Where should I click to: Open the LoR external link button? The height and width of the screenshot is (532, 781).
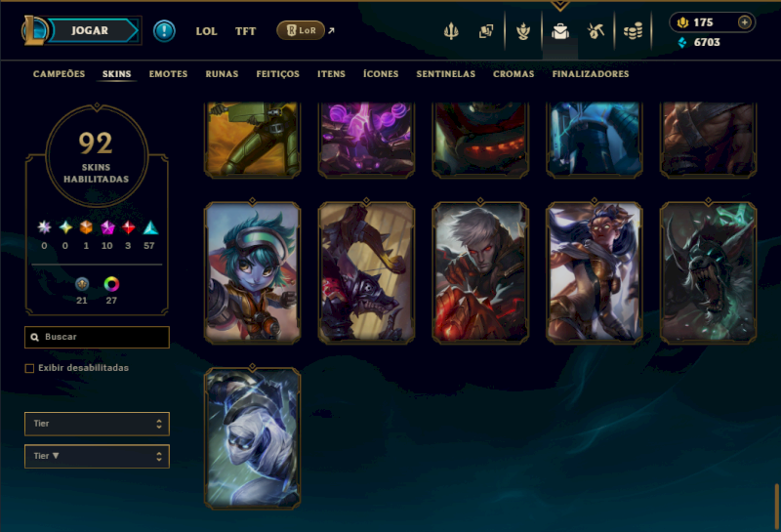[x=306, y=30]
